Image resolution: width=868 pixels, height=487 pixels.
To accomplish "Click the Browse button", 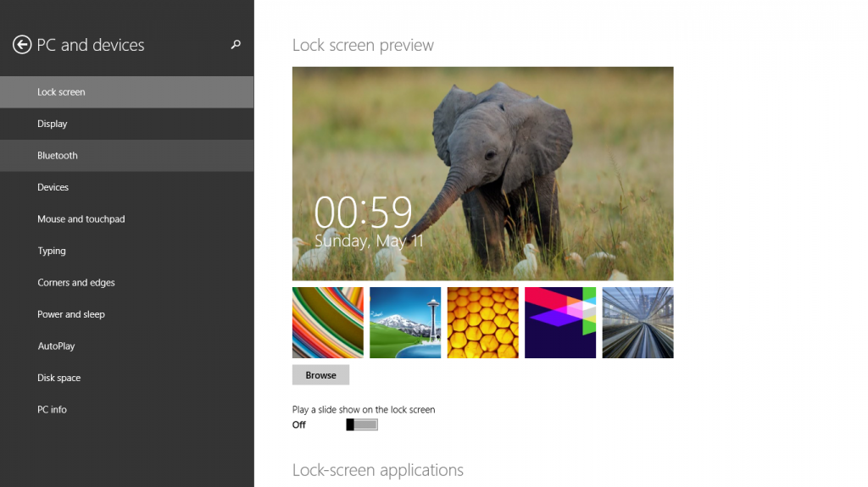I will click(x=320, y=375).
